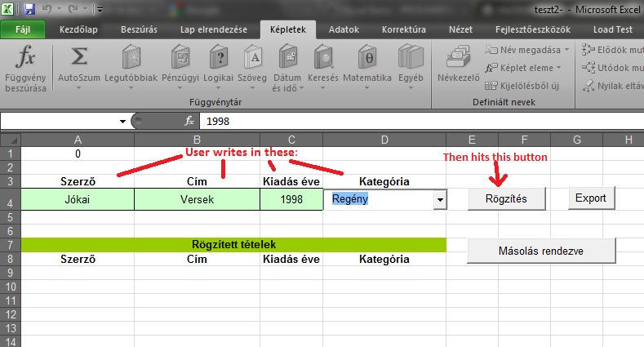This screenshot has height=347, width=644.
Task: Open the Fájl tab
Action: [x=23, y=29]
